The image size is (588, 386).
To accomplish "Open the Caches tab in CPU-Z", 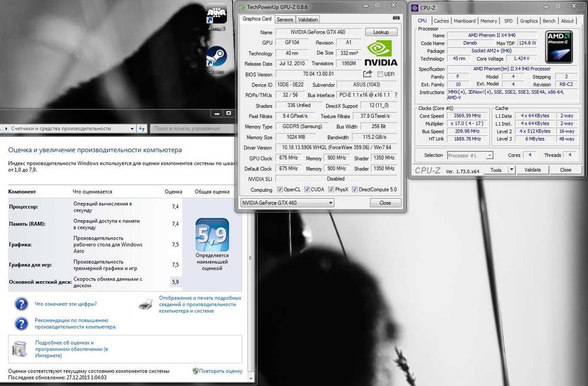I will (x=442, y=21).
